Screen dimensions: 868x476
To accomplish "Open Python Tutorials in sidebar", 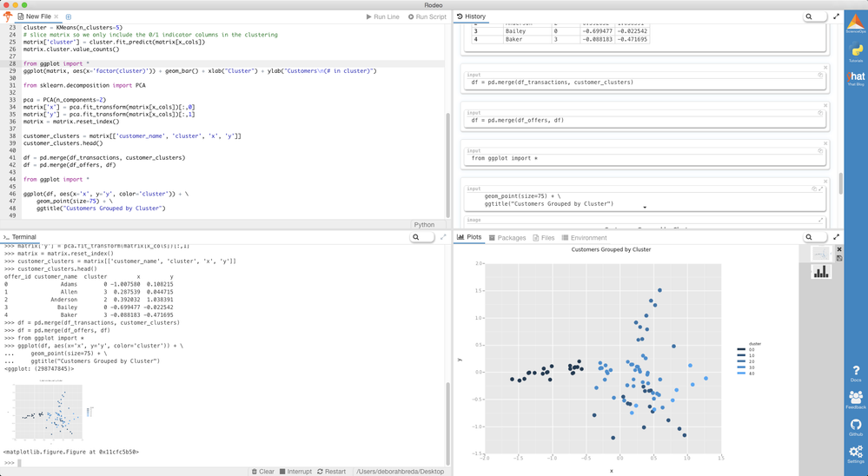I will 856,51.
